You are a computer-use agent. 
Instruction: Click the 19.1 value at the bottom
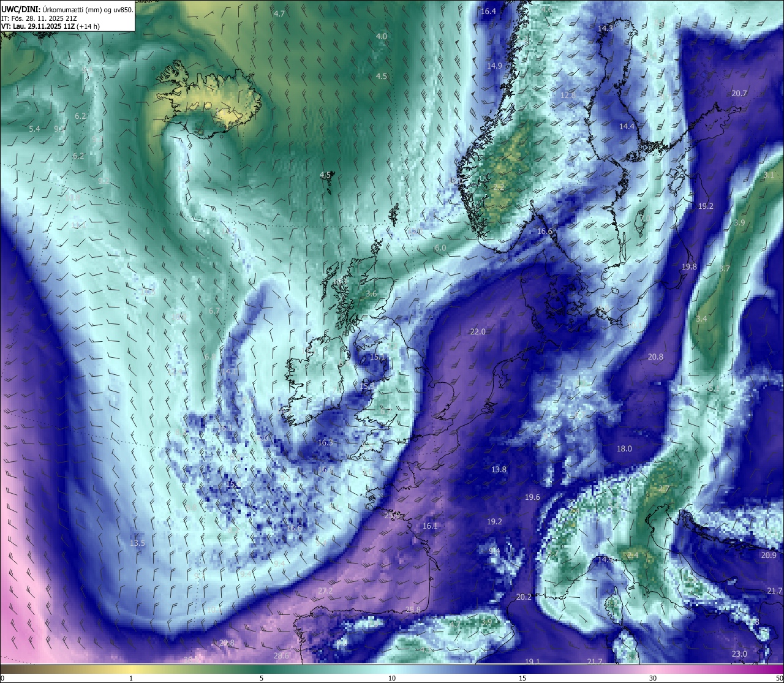coord(532,662)
